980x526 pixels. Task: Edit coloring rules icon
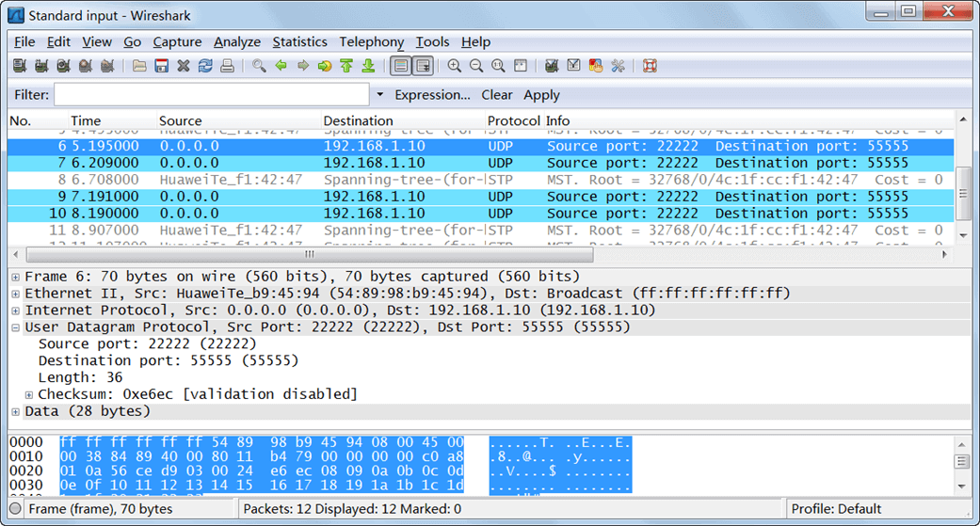tap(596, 66)
